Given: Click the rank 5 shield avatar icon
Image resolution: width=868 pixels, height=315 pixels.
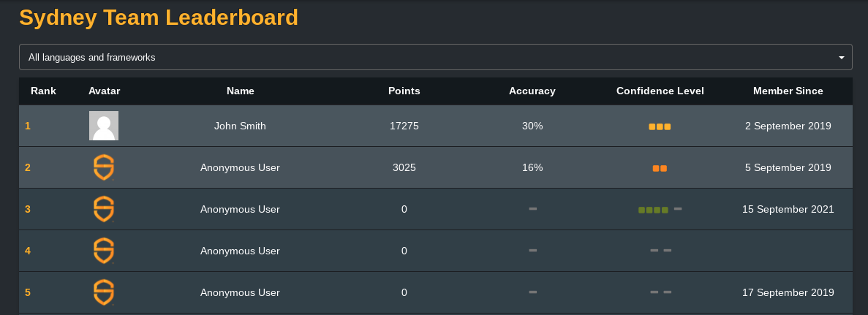Looking at the screenshot, I should pyautogui.click(x=104, y=292).
